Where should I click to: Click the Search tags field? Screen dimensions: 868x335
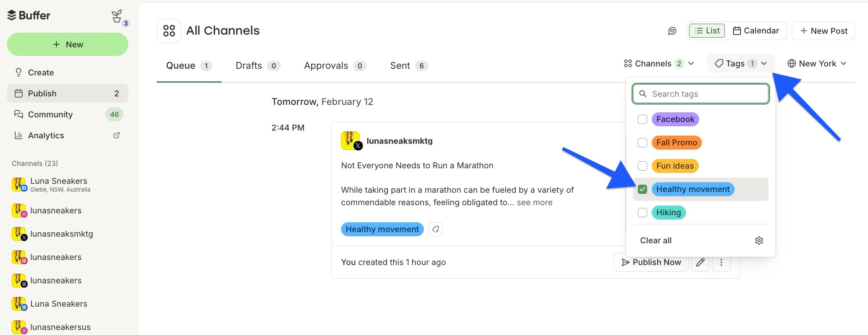pos(701,94)
